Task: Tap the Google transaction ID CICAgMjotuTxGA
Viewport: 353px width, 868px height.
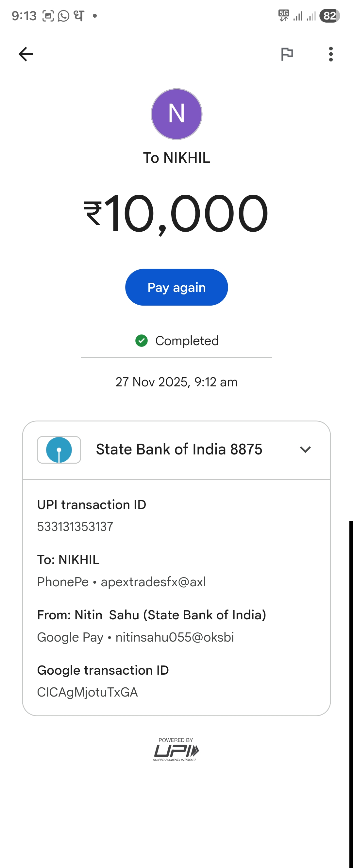Action: click(x=88, y=692)
